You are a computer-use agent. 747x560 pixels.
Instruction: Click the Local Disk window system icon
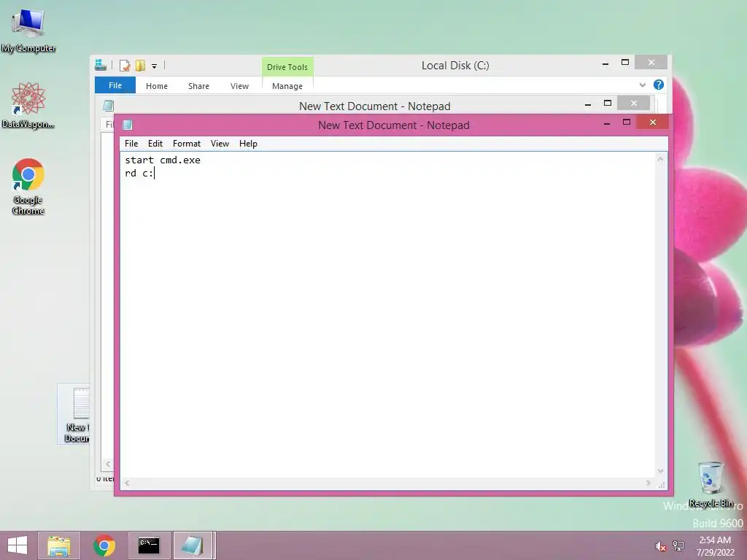pos(101,65)
